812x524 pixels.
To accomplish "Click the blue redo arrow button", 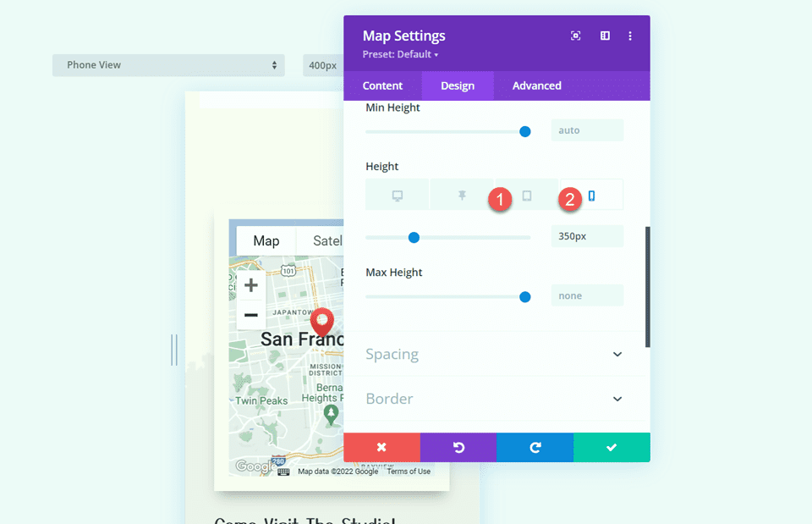I will point(535,447).
